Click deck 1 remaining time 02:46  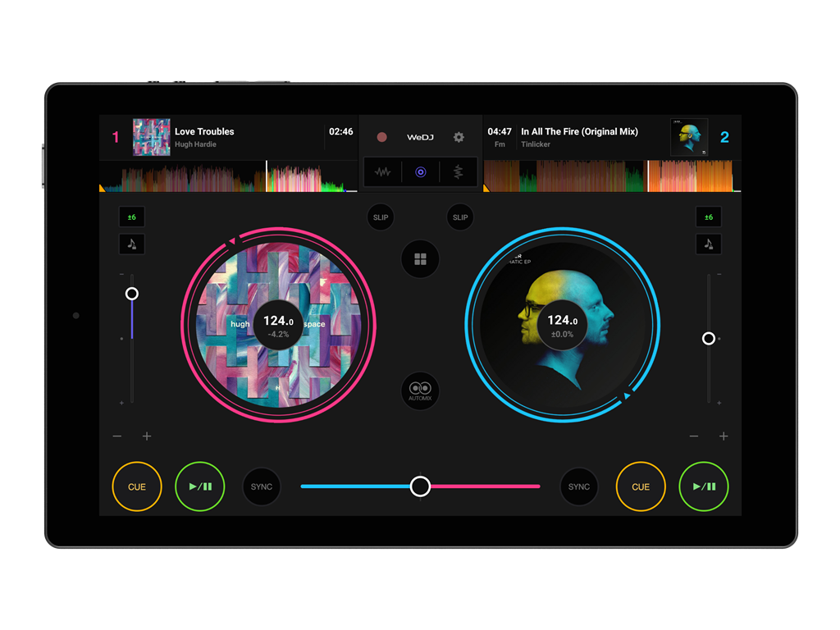[x=340, y=131]
